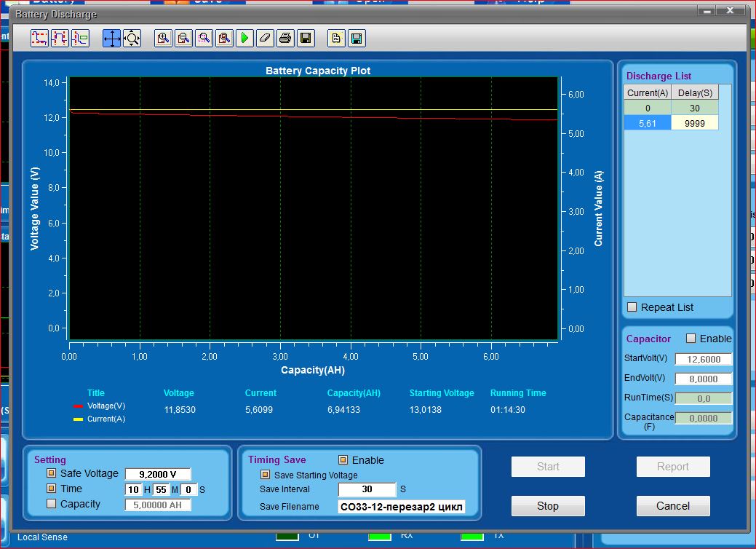The image size is (756, 549).
Task: Click the green play arrow icon
Action: tap(244, 39)
